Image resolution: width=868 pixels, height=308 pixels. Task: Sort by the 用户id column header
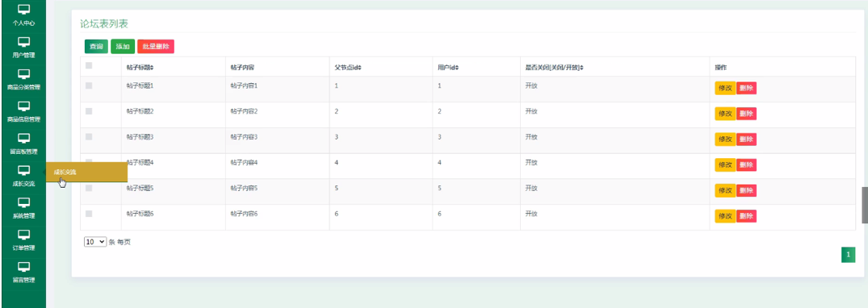tap(448, 68)
